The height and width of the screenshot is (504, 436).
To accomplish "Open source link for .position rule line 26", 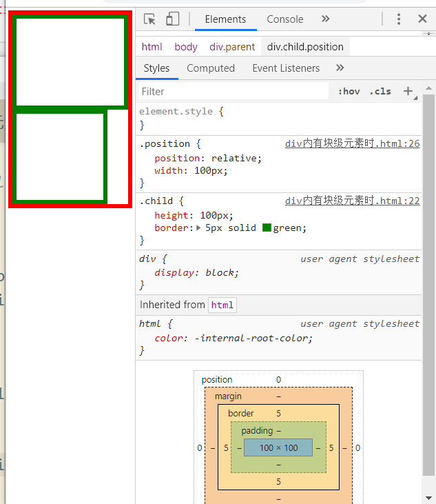I will click(352, 143).
